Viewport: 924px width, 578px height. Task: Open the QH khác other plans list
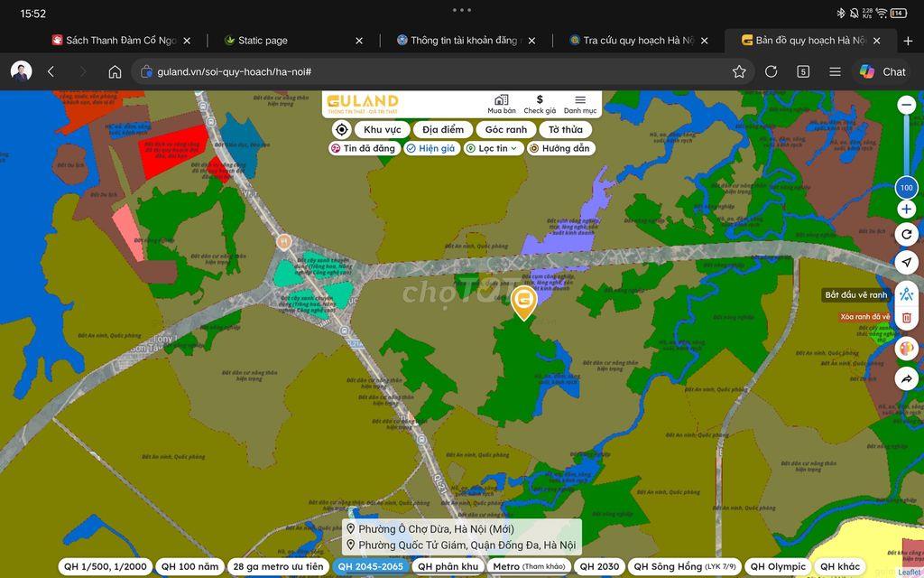point(840,567)
